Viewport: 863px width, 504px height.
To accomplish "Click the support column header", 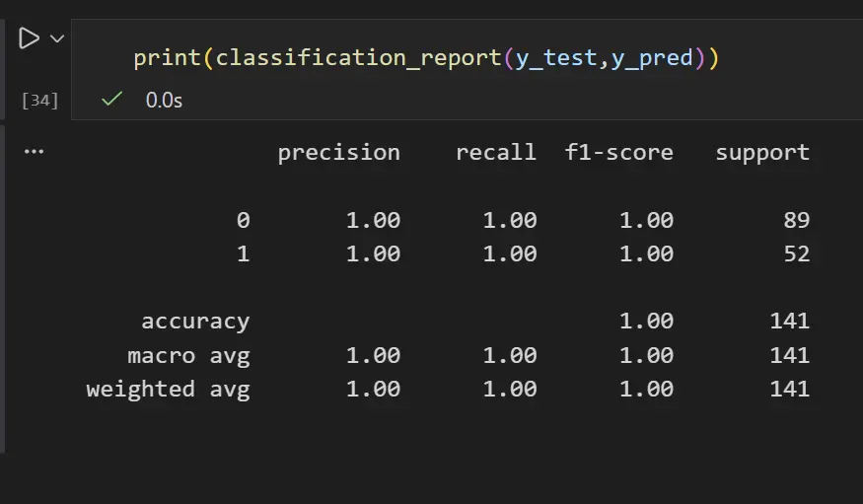I will coord(762,153).
